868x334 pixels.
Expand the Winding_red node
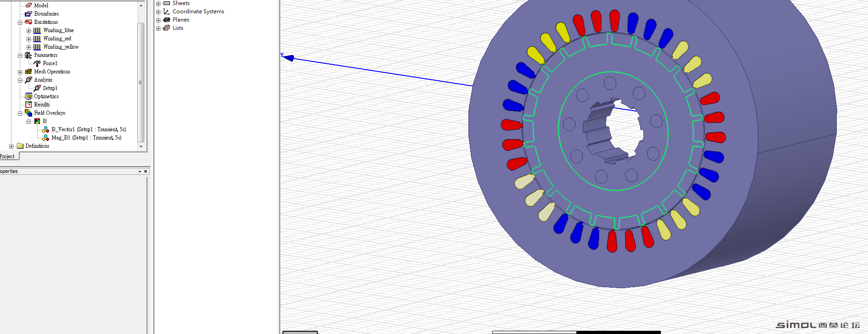pyautogui.click(x=28, y=39)
